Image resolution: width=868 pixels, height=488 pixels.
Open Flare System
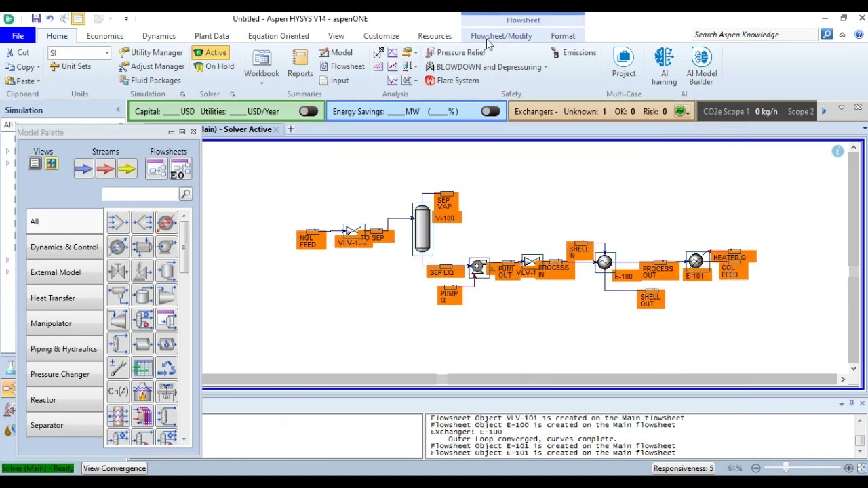click(x=452, y=81)
